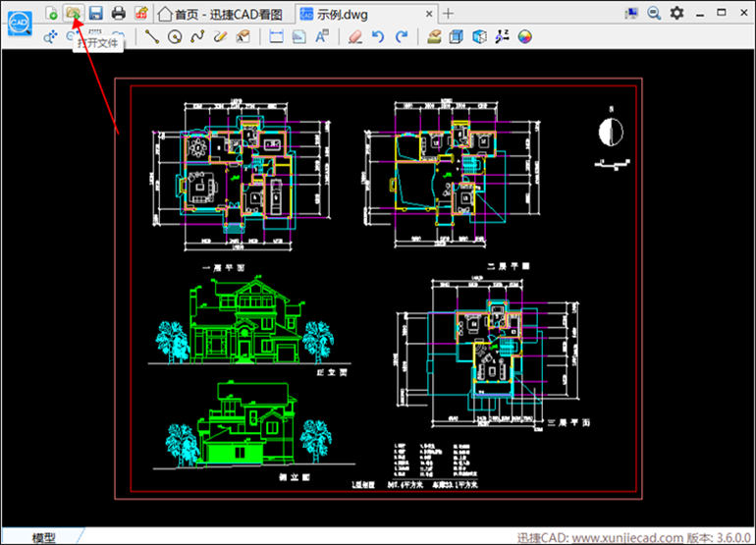Click the batch print icon next to the printer
The image size is (756, 545).
(x=140, y=13)
